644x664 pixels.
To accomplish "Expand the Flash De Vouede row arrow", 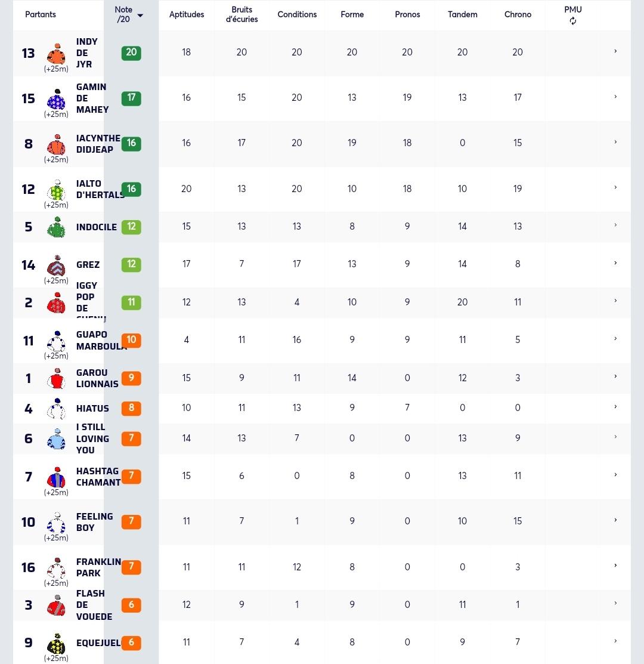I will (x=615, y=603).
